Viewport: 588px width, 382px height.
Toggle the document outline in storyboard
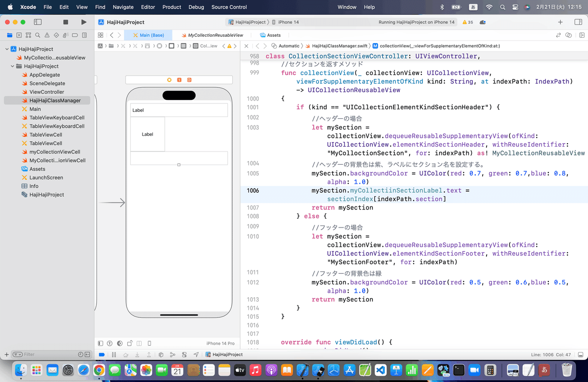coord(100,343)
